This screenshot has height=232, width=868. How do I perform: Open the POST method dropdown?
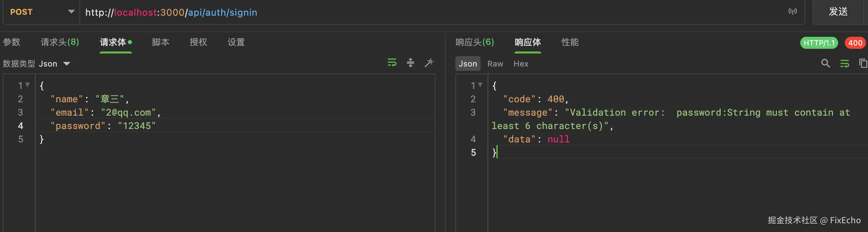(x=41, y=12)
